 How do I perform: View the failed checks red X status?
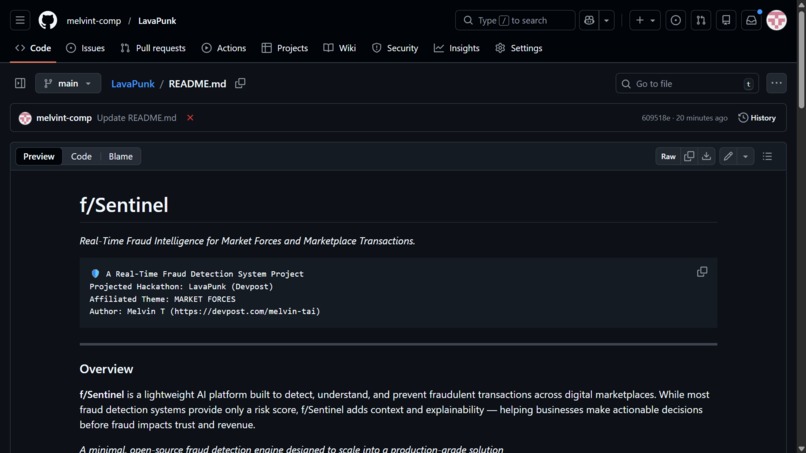pos(190,118)
